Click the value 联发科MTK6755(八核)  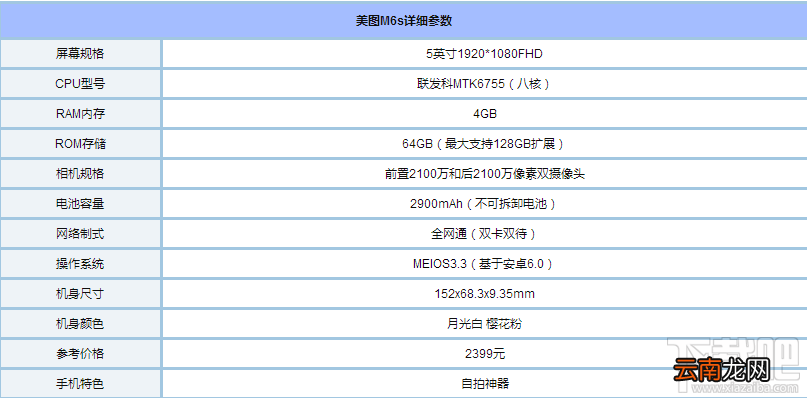(x=484, y=84)
